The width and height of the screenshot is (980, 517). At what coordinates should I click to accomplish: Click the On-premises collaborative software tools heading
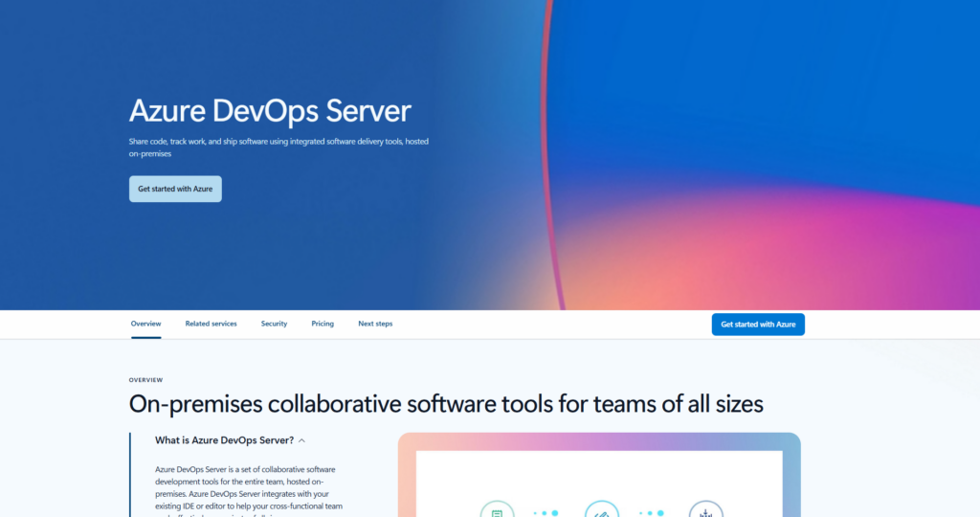click(x=446, y=403)
